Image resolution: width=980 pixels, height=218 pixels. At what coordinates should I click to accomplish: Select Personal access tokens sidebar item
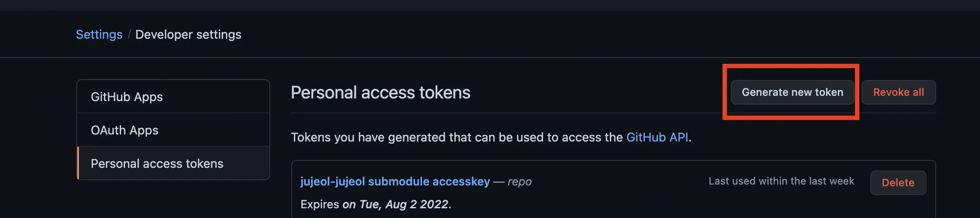tap(157, 164)
